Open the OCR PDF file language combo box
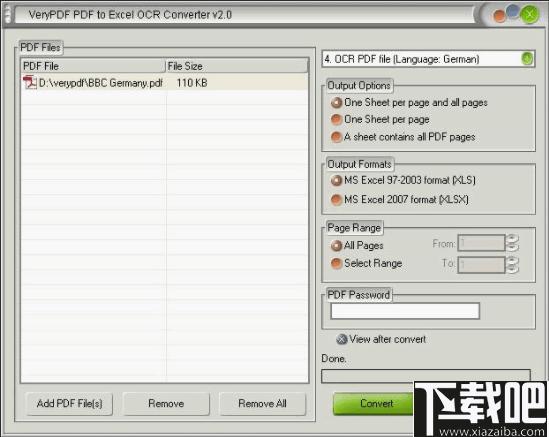Viewport: 549px width, 437px height. (x=428, y=58)
